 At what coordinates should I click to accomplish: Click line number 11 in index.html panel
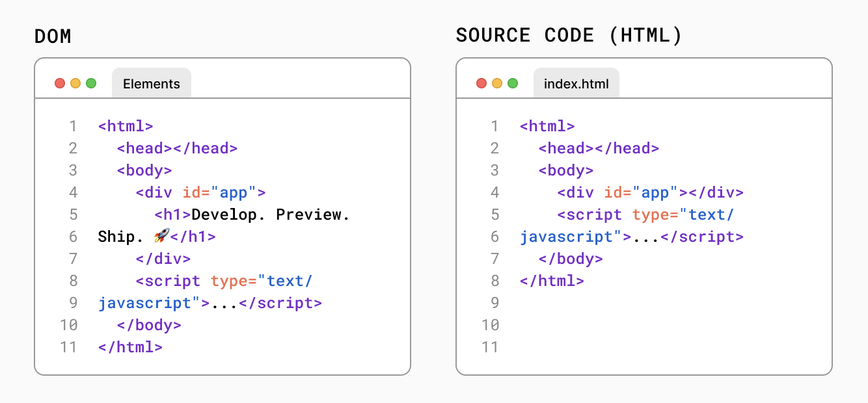point(490,347)
